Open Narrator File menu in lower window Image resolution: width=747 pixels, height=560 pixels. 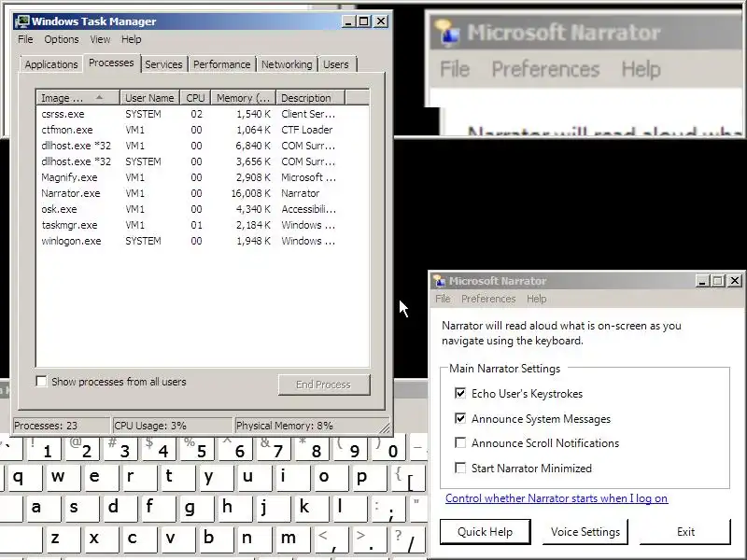point(443,299)
